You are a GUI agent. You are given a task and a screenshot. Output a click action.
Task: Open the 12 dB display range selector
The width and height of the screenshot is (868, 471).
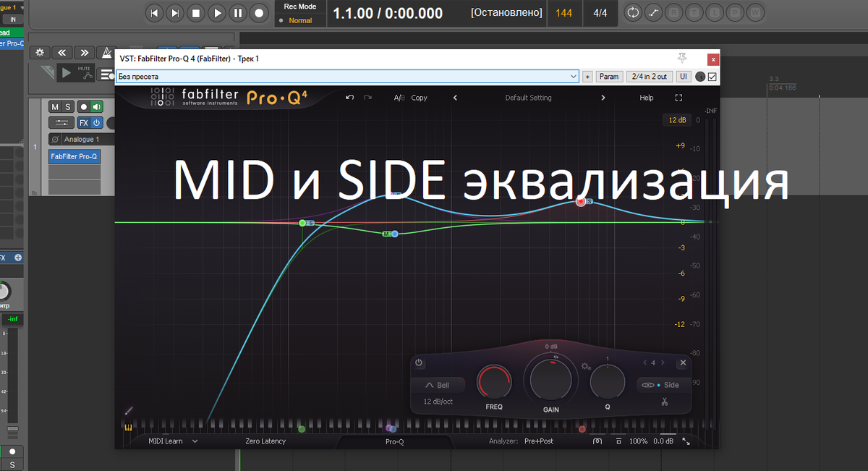pos(676,120)
